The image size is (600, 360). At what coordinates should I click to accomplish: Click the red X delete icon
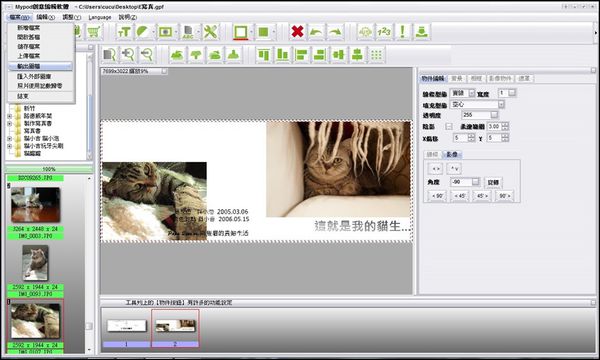[x=297, y=32]
